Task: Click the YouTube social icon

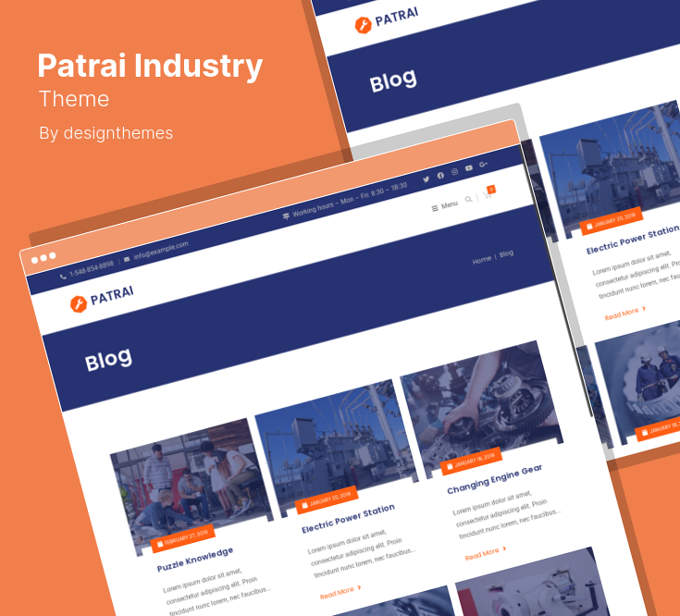Action: 469,168
